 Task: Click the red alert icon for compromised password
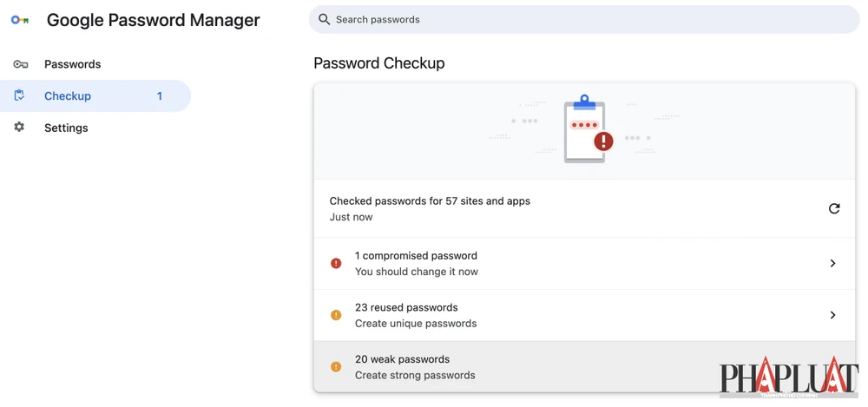click(336, 264)
